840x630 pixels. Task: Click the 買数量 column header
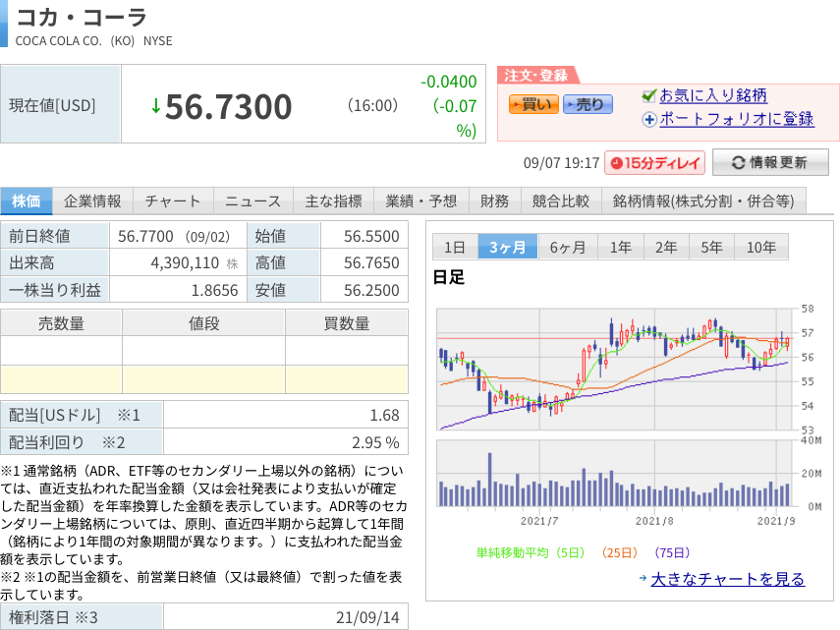347,323
